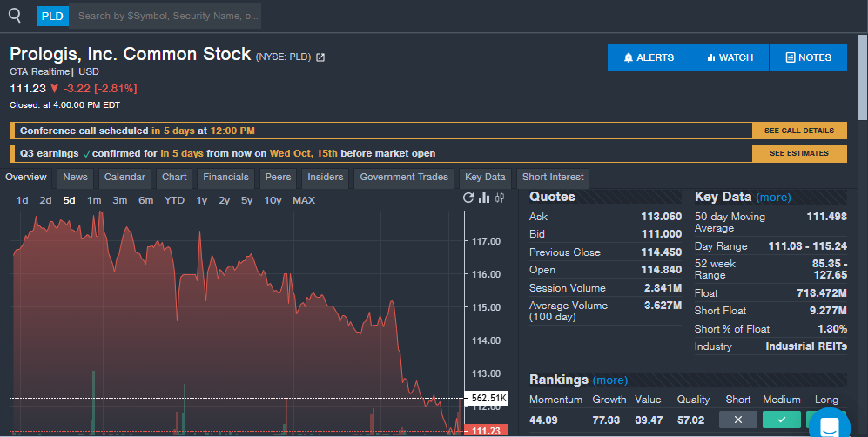Open the chat support bubble
This screenshot has height=437, width=868.
coord(828,425)
